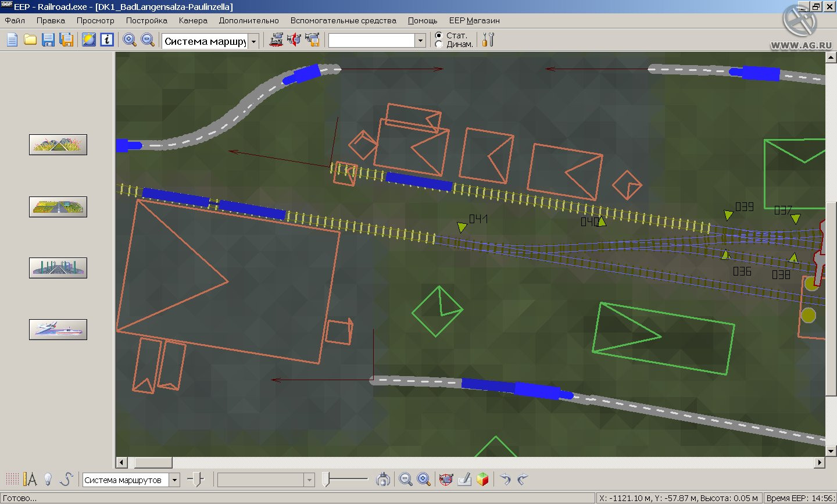Select the airplane and ship editor thumbnail
Viewport: 837px width, 504px height.
click(58, 330)
